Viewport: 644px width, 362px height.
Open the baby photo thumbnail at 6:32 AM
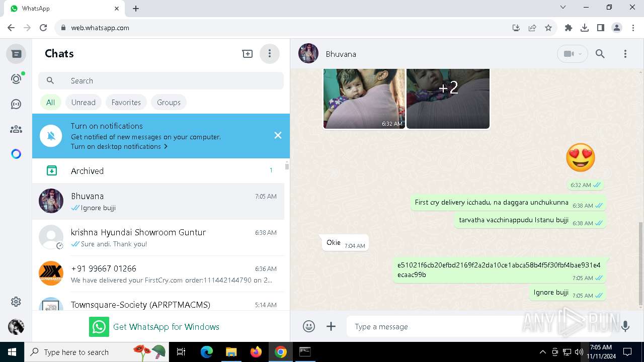pyautogui.click(x=364, y=99)
